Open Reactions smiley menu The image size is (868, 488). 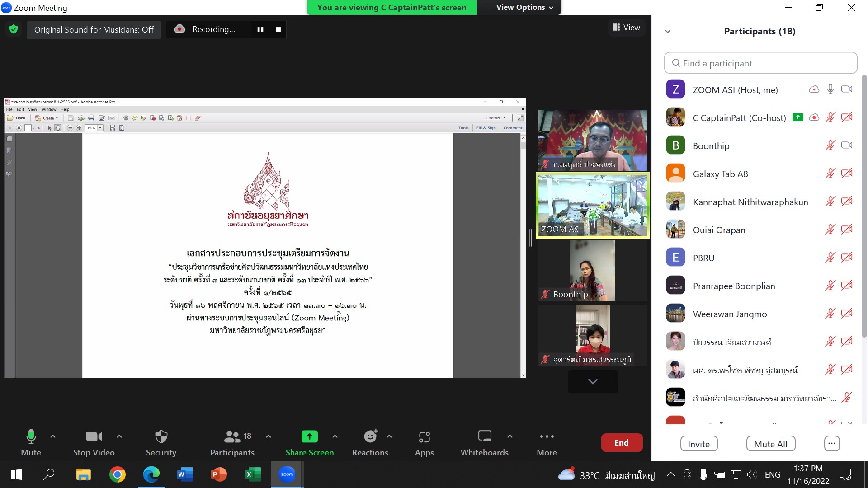370,443
